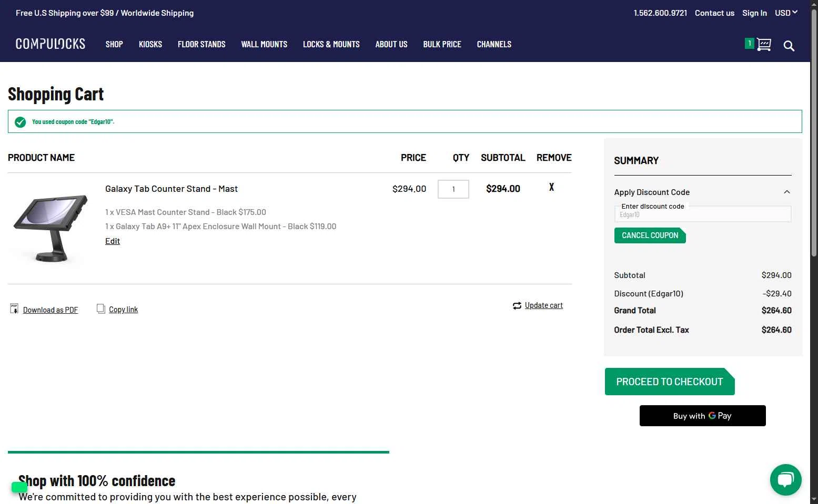Click the Order Total Excl. Tax label
Image resolution: width=818 pixels, height=504 pixels.
pyautogui.click(x=651, y=330)
